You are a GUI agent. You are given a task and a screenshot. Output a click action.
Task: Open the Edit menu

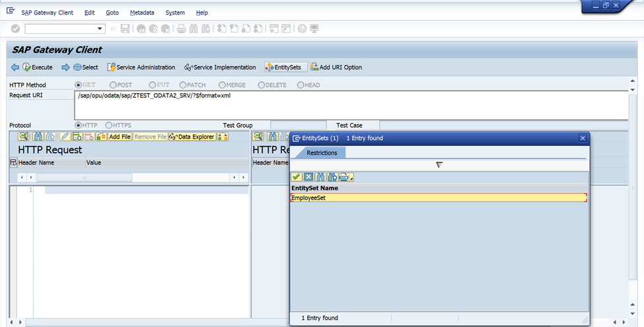coord(90,13)
